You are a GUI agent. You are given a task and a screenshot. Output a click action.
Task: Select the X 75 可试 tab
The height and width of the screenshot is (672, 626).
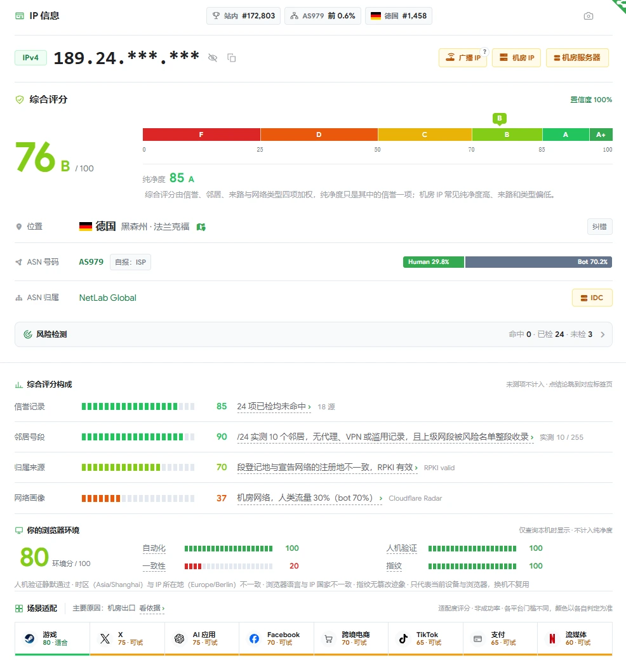coord(127,638)
